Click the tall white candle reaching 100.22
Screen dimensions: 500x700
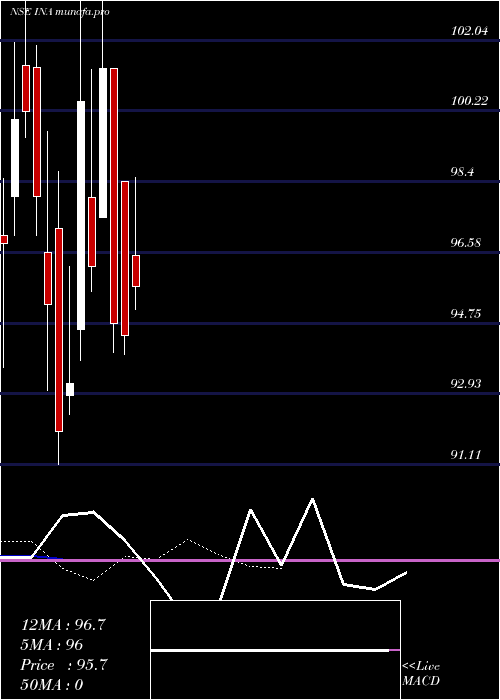(81, 216)
